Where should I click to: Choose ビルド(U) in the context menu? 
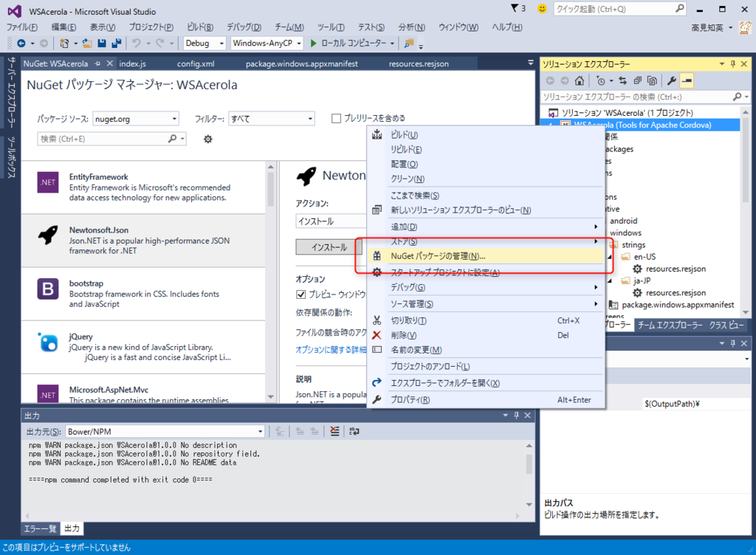click(486, 135)
